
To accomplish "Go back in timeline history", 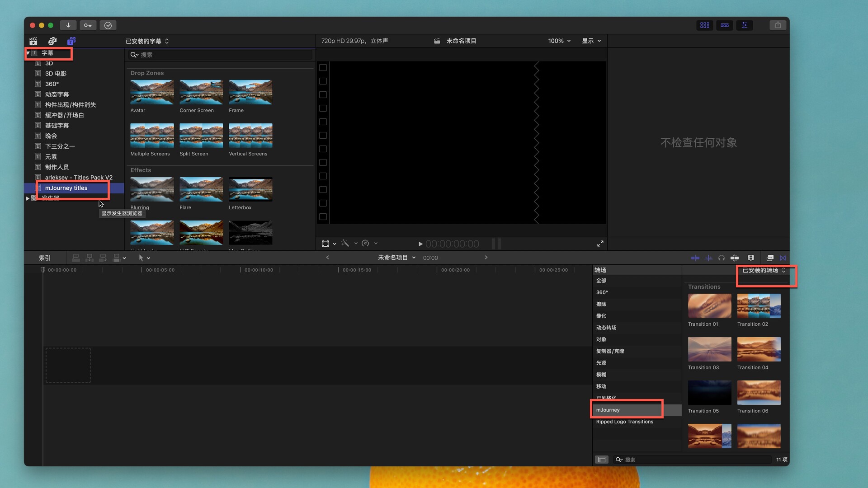I will (328, 258).
